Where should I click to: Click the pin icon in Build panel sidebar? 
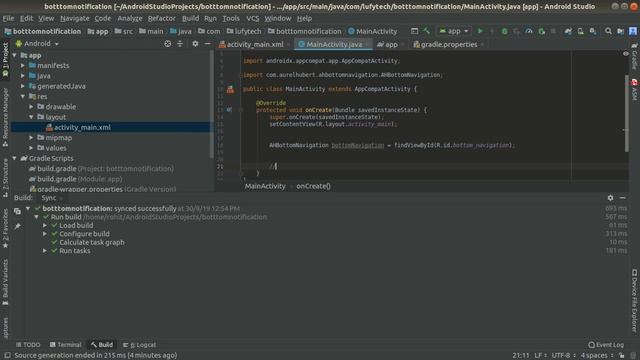[18, 226]
